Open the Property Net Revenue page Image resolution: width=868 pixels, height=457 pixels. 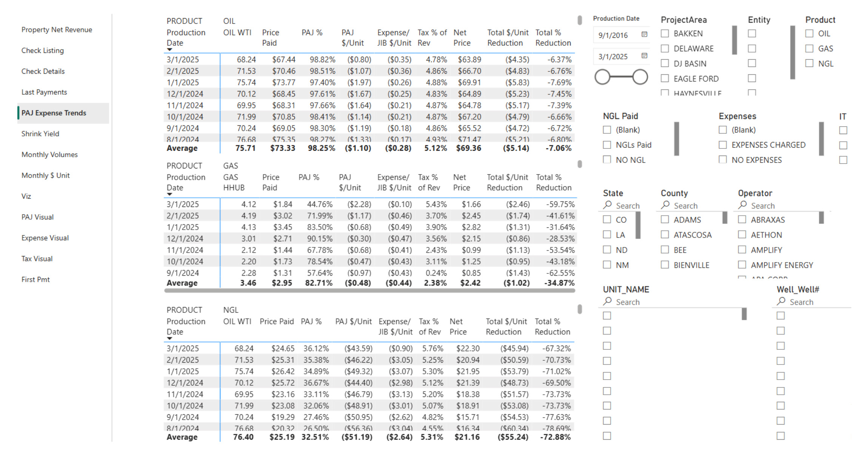coord(57,30)
